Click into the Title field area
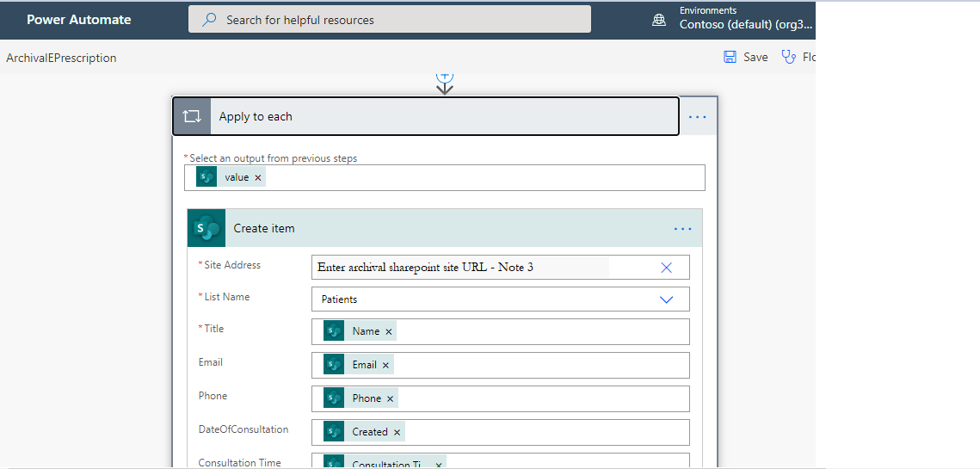Viewport: 980px width, 469px height. pyautogui.click(x=500, y=331)
